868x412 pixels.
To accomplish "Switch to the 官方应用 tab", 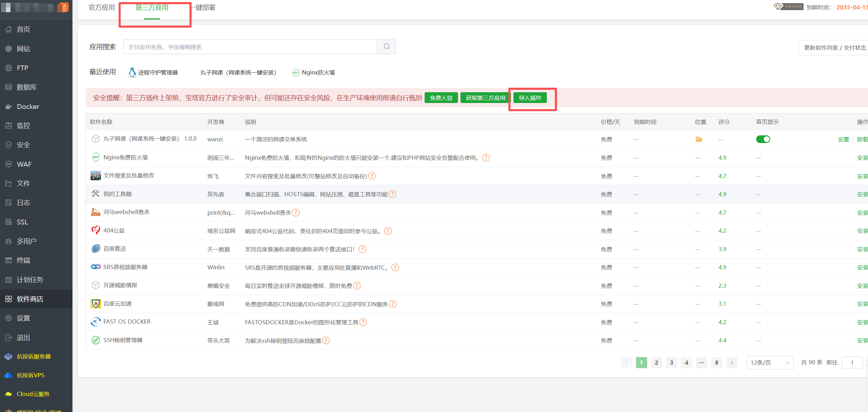I will 102,8.
